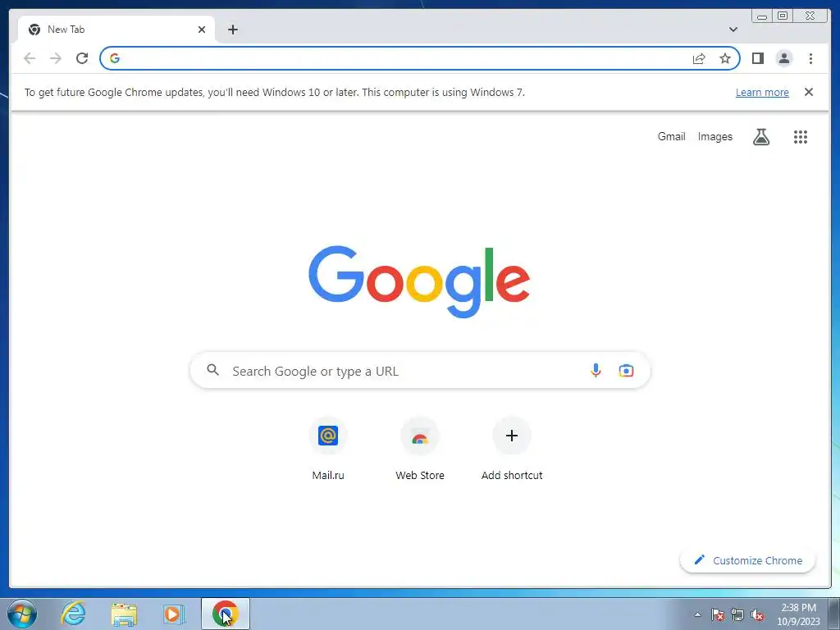Click the Google logo
840x630 pixels.
pos(419,282)
